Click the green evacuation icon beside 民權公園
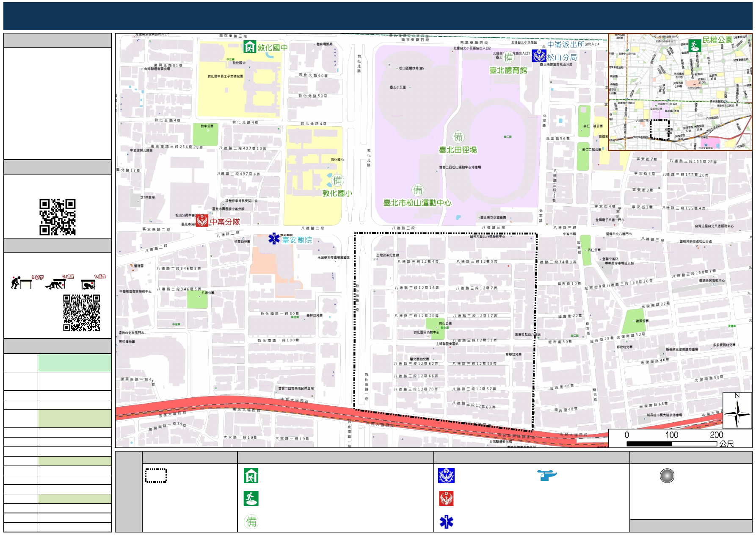Viewport: 756px width, 535px height. 694,45
